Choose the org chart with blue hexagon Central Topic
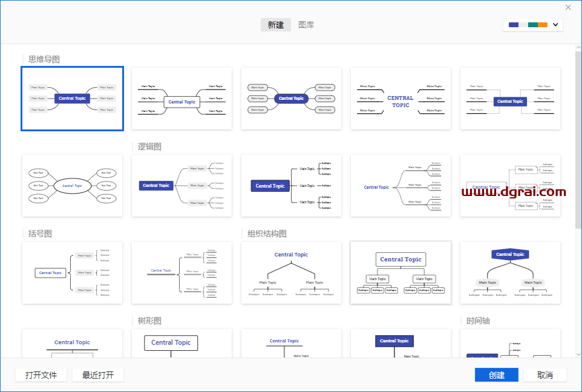The width and height of the screenshot is (582, 392). pos(510,273)
